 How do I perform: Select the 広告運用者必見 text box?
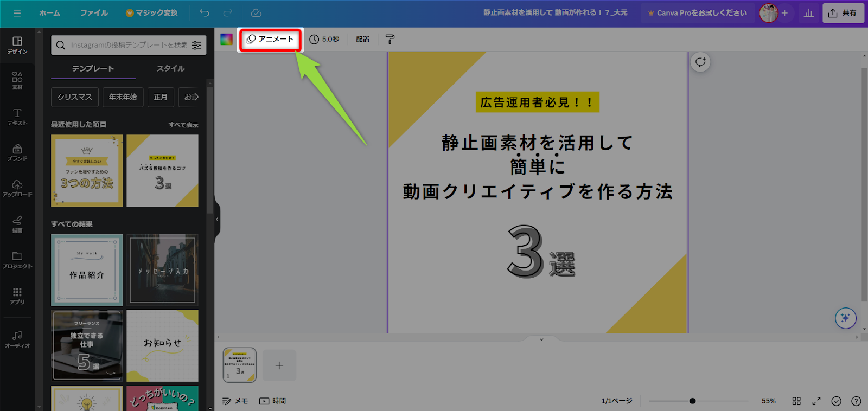[538, 102]
